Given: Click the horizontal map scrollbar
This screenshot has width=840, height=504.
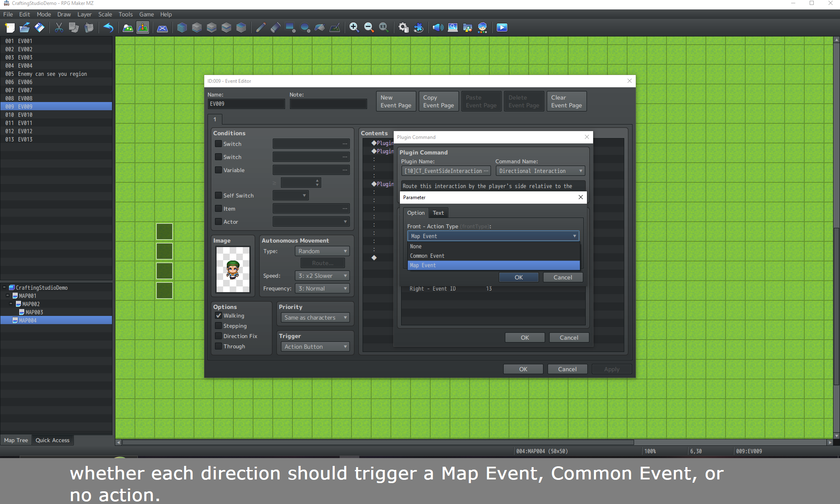Looking at the screenshot, I should pyautogui.click(x=378, y=443).
